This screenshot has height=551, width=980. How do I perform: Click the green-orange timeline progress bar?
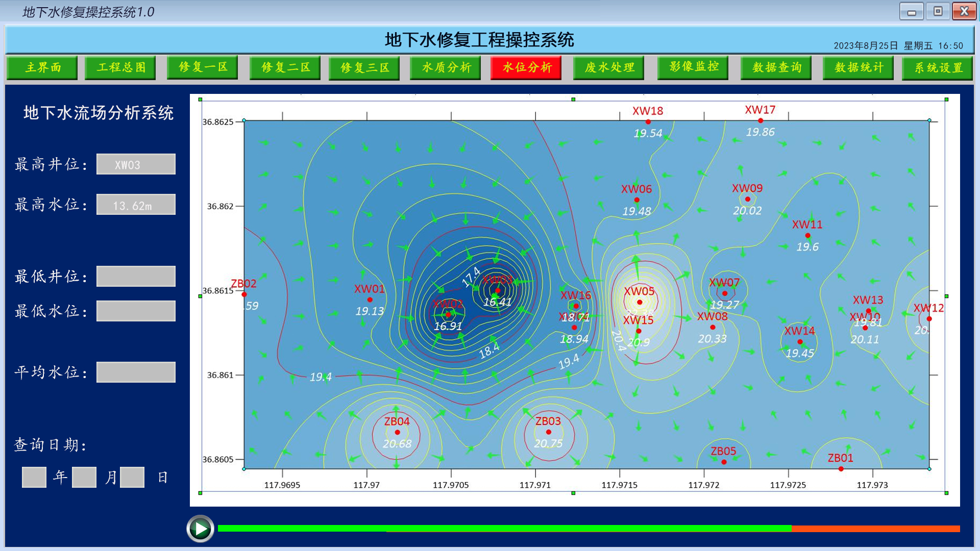point(588,529)
